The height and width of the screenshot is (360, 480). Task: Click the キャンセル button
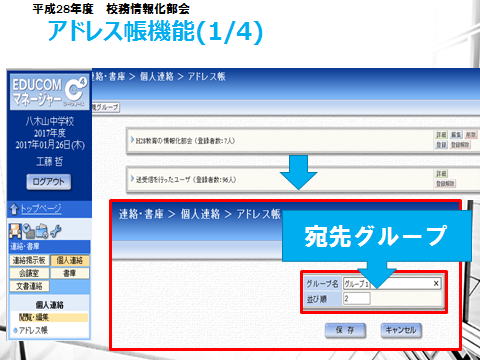(x=401, y=330)
